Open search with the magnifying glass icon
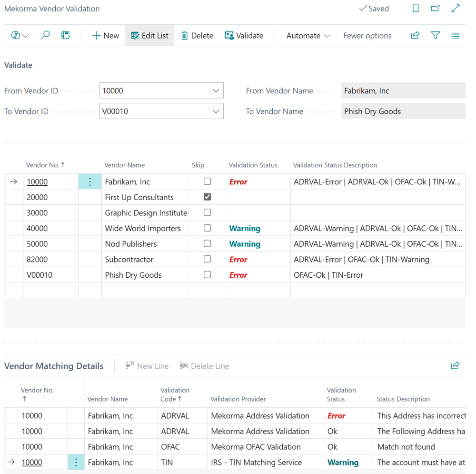Viewport: 476px width, 474px height. [45, 35]
